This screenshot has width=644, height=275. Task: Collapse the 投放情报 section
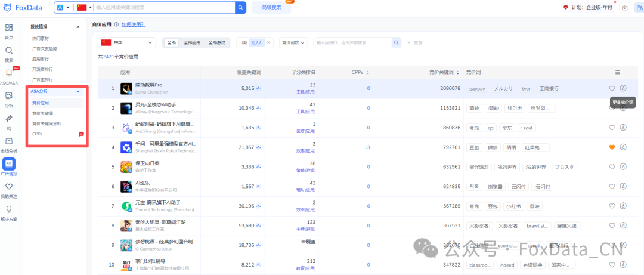click(x=78, y=27)
